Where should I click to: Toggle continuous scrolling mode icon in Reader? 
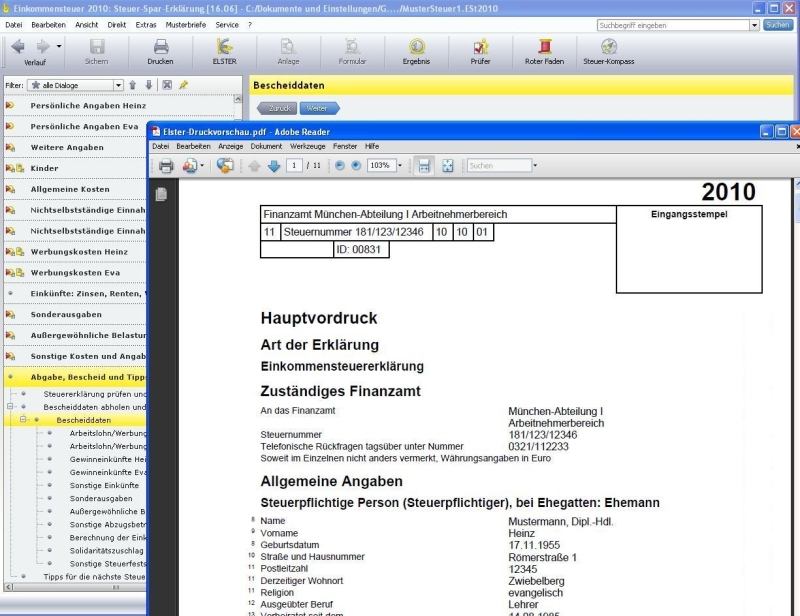pyautogui.click(x=423, y=165)
